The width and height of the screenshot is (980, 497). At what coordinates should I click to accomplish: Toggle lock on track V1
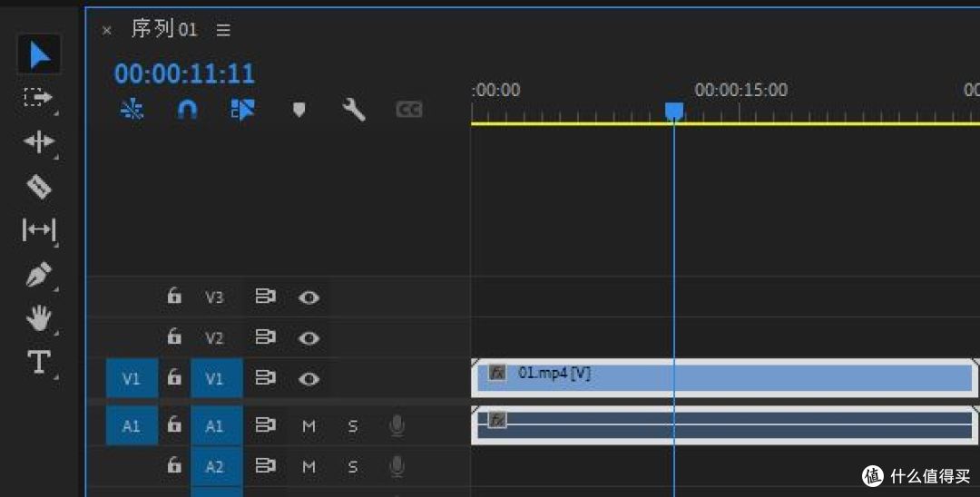click(x=173, y=378)
